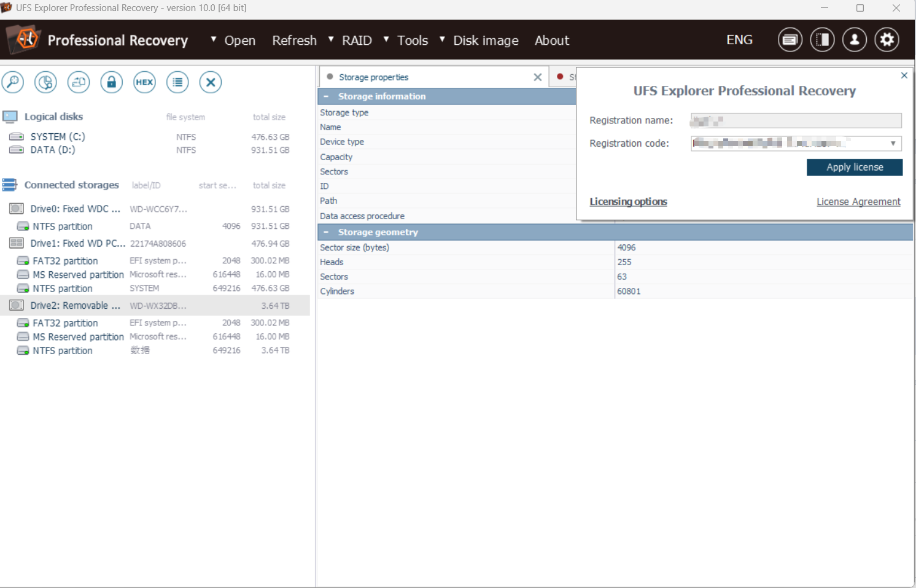Maximize the UFS Explorer window
916x588 pixels.
pos(860,8)
